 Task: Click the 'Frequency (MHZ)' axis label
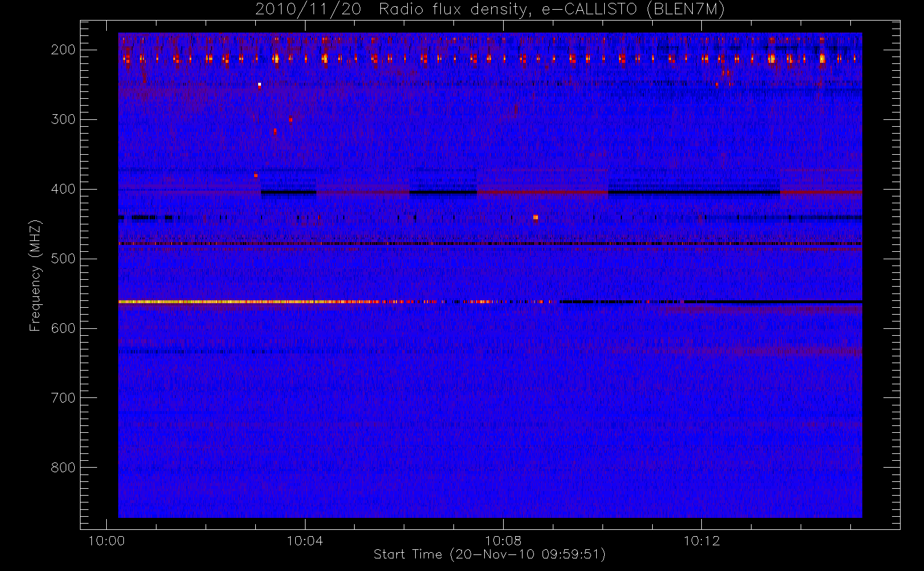coord(35,275)
